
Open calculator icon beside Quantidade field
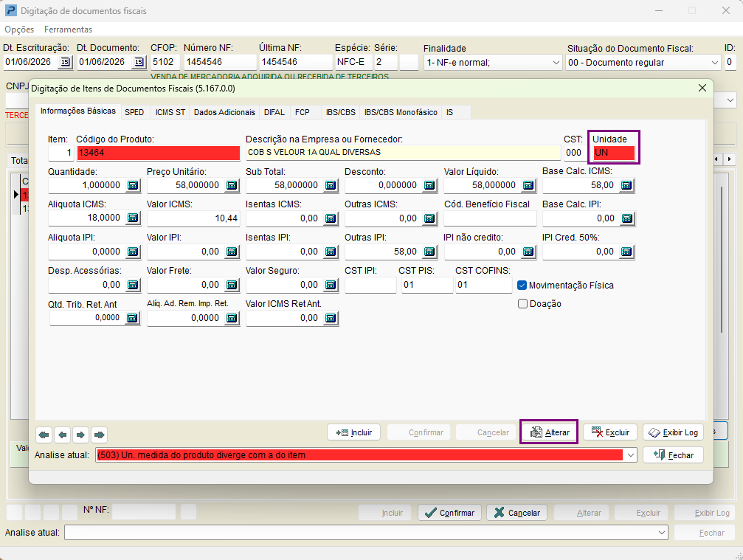[133, 185]
